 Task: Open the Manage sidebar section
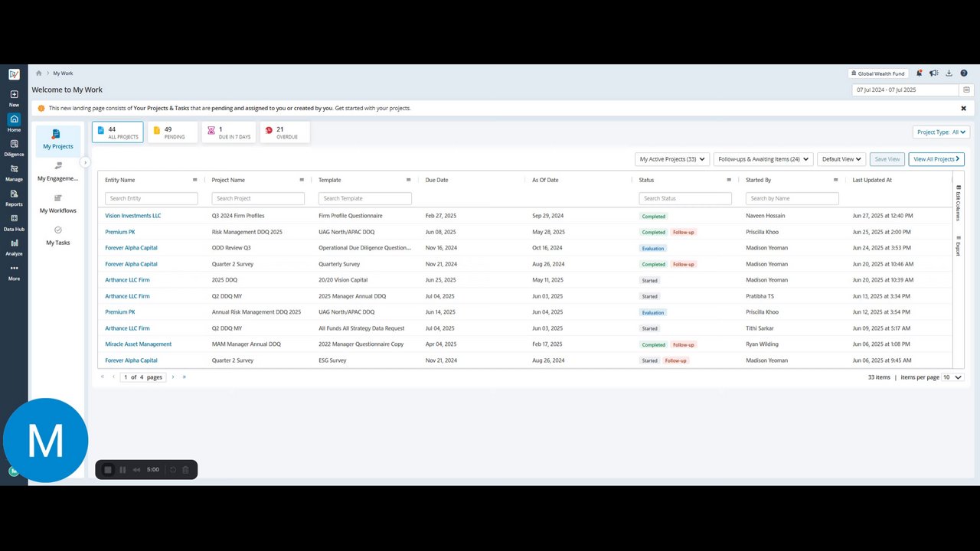pos(14,172)
